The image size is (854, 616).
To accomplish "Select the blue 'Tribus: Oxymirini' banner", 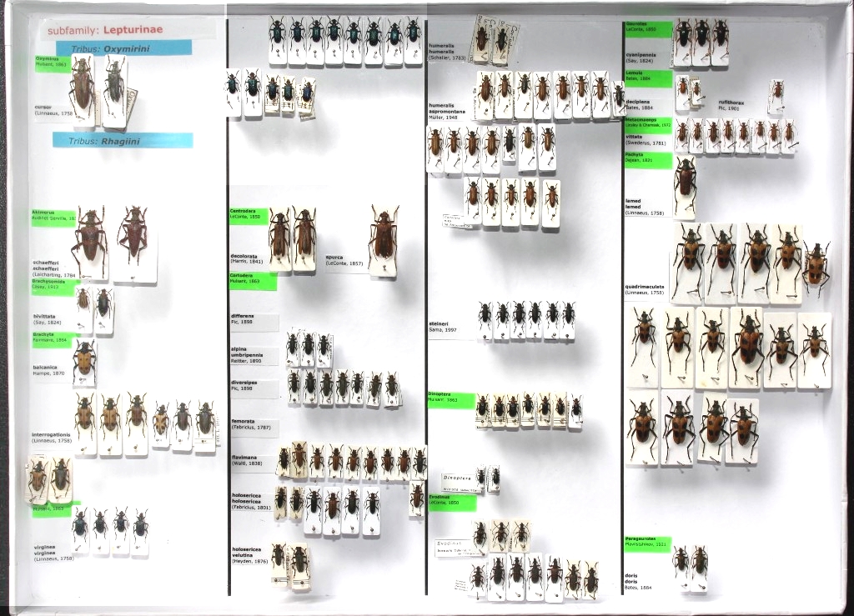I will click(x=125, y=49).
